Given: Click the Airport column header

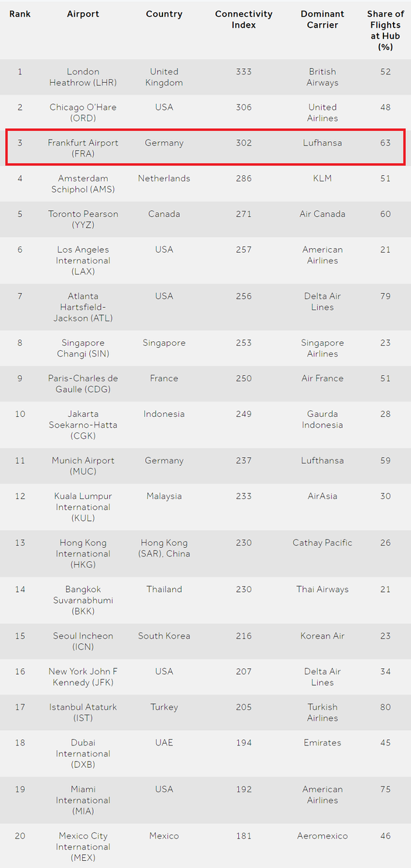Looking at the screenshot, I should pyautogui.click(x=83, y=14).
